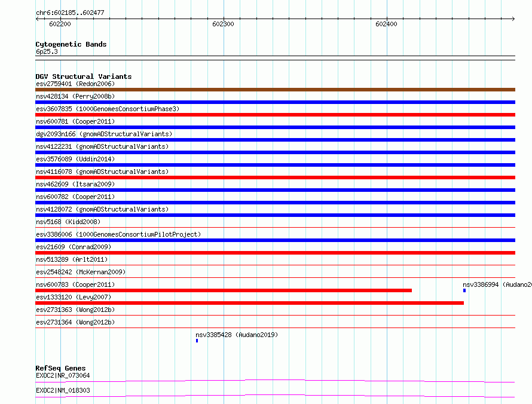Click the thin red nsv5168 variant line
This screenshot has width=532, height=404.
coord(275,227)
